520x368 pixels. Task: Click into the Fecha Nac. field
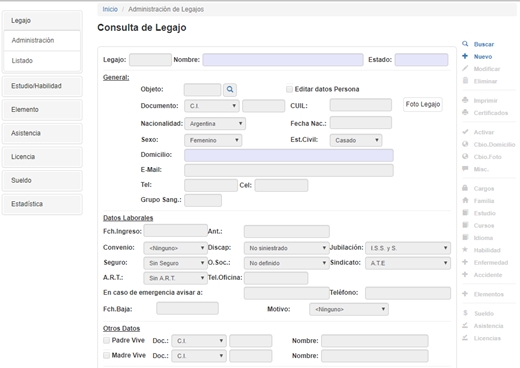(x=361, y=123)
